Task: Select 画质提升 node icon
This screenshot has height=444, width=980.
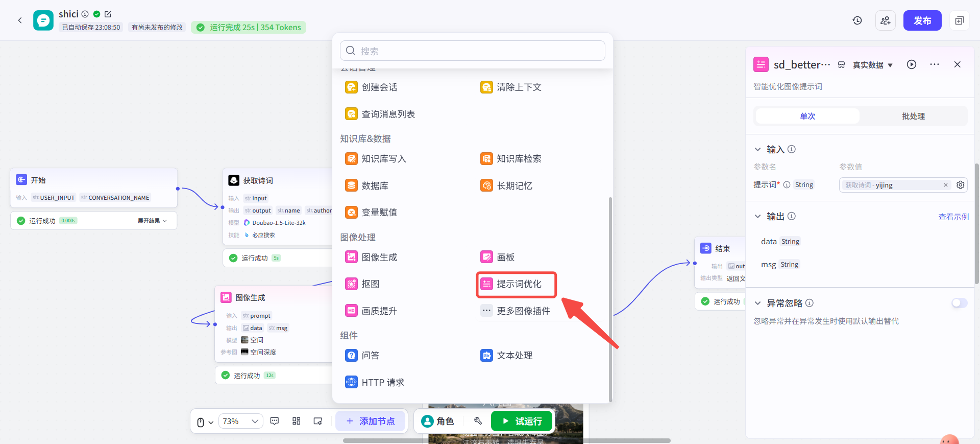Action: 351,311
